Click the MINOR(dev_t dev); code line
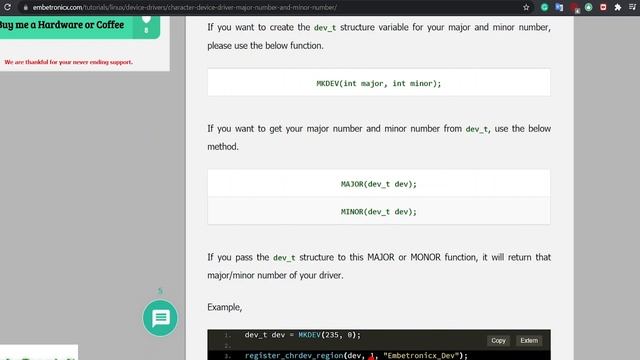640x360 pixels. click(379, 212)
